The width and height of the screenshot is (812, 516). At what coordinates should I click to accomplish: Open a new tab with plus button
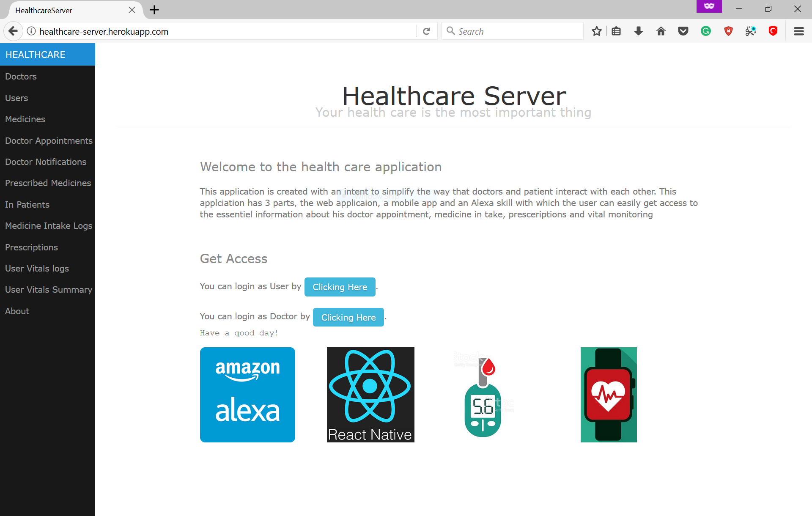pos(154,10)
